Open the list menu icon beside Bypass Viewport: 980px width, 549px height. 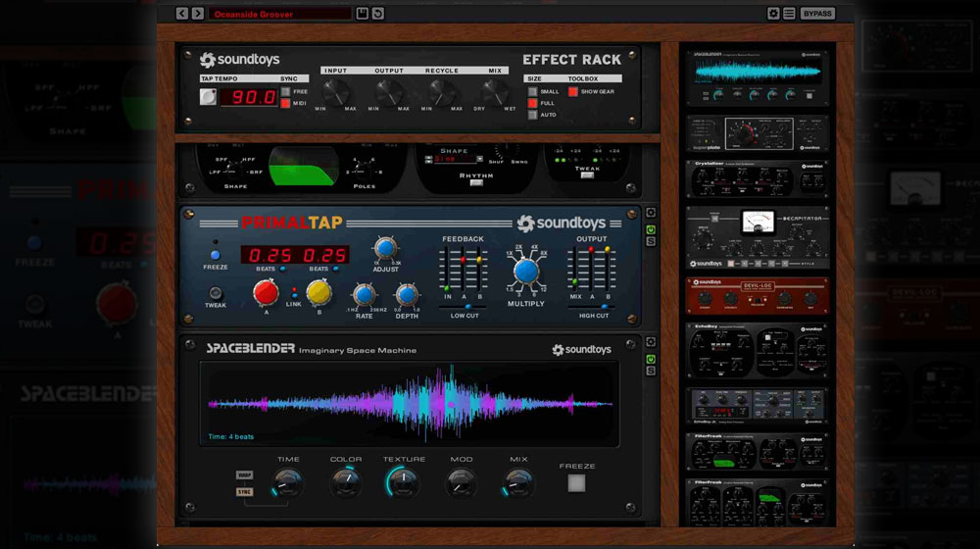[789, 14]
